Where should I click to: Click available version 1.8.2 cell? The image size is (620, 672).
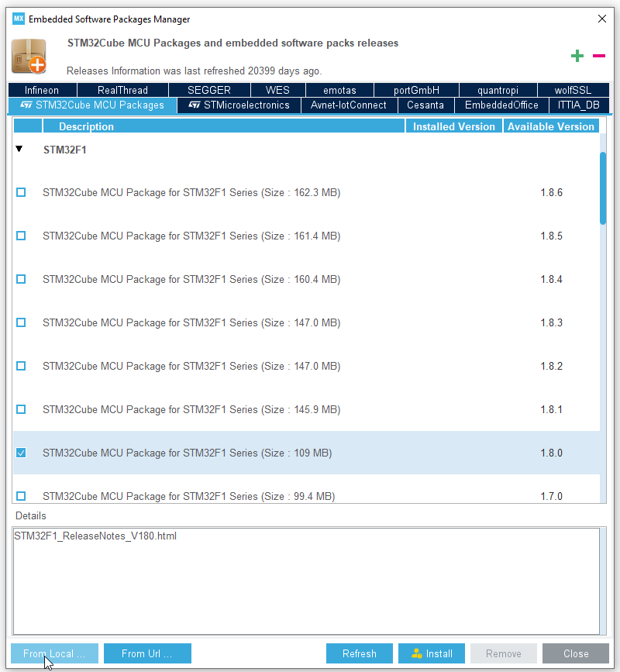click(552, 366)
